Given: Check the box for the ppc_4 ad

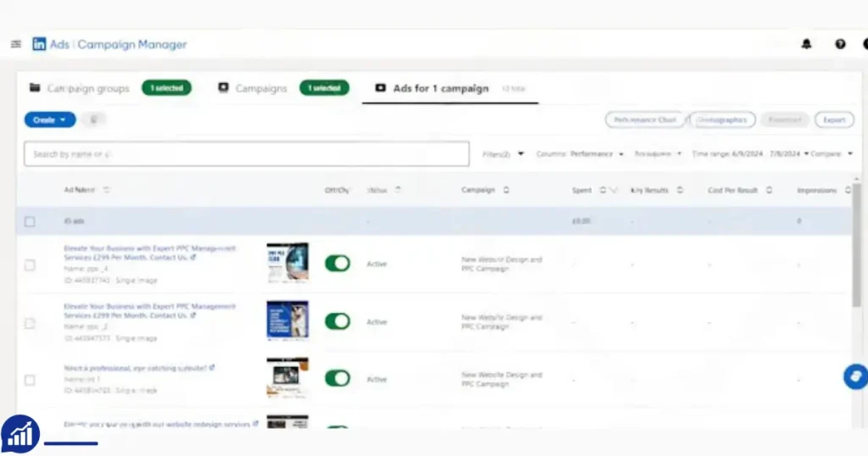Looking at the screenshot, I should (30, 265).
